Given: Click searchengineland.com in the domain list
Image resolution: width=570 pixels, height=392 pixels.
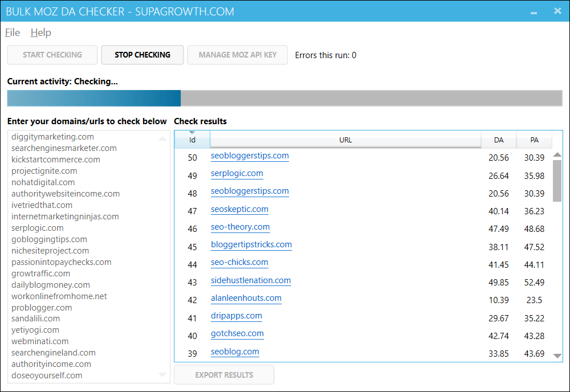Looking at the screenshot, I should tap(54, 353).
